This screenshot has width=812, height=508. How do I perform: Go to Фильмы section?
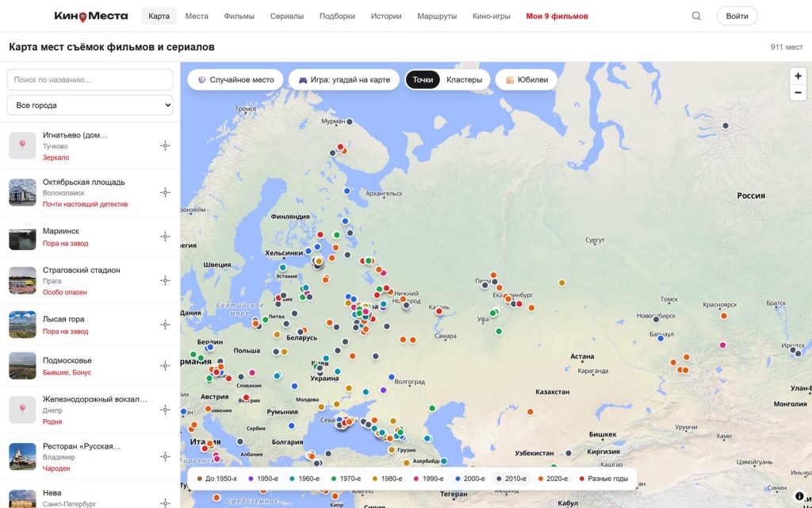click(239, 16)
